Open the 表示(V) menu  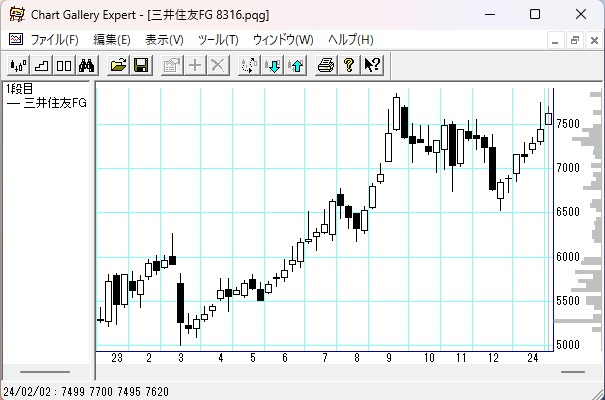point(164,40)
